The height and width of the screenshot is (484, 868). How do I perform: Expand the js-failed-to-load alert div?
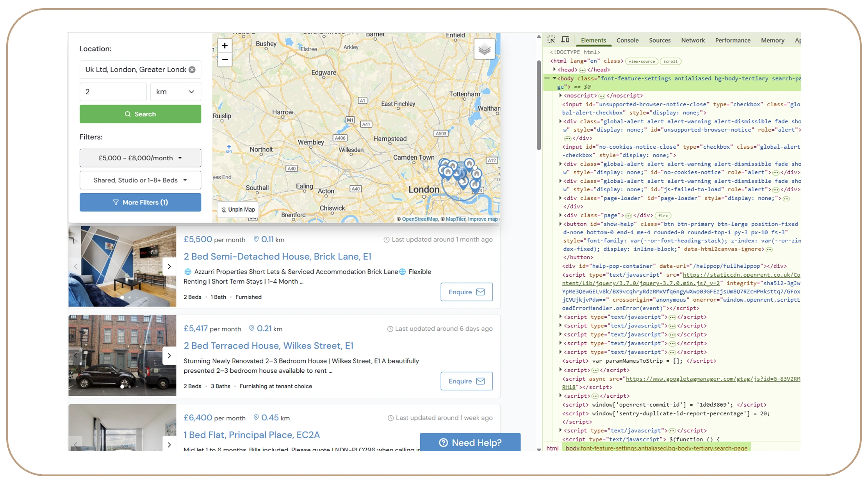560,181
